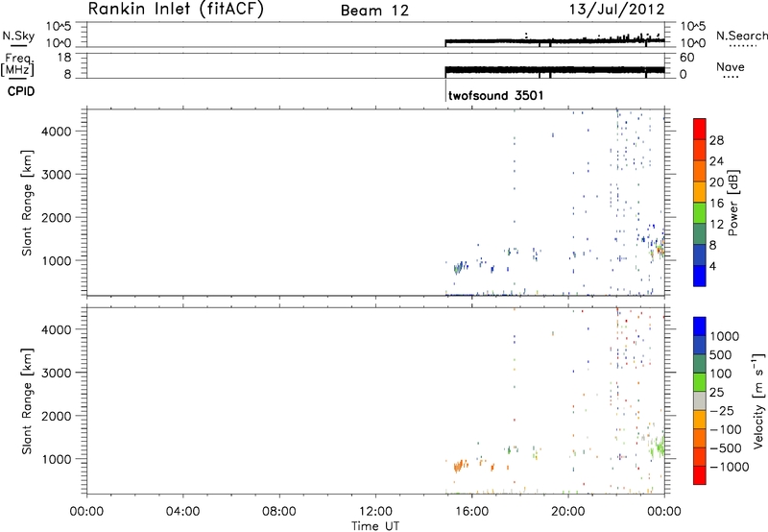Click the "Beam 12" header label
Screen dimensions: 768x532
[374, 11]
